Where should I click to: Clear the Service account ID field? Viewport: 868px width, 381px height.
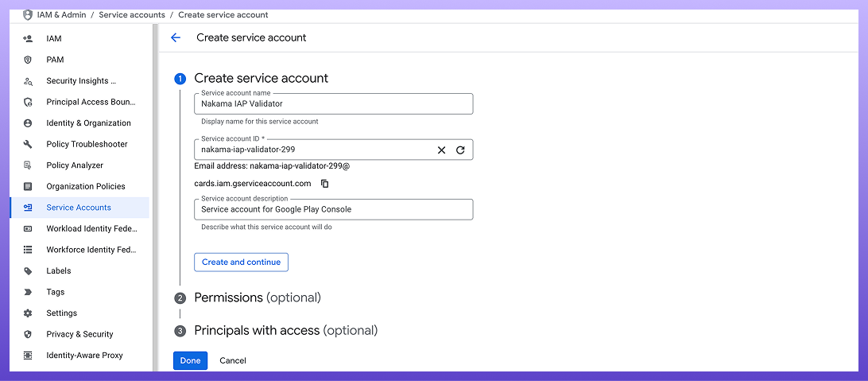(441, 150)
